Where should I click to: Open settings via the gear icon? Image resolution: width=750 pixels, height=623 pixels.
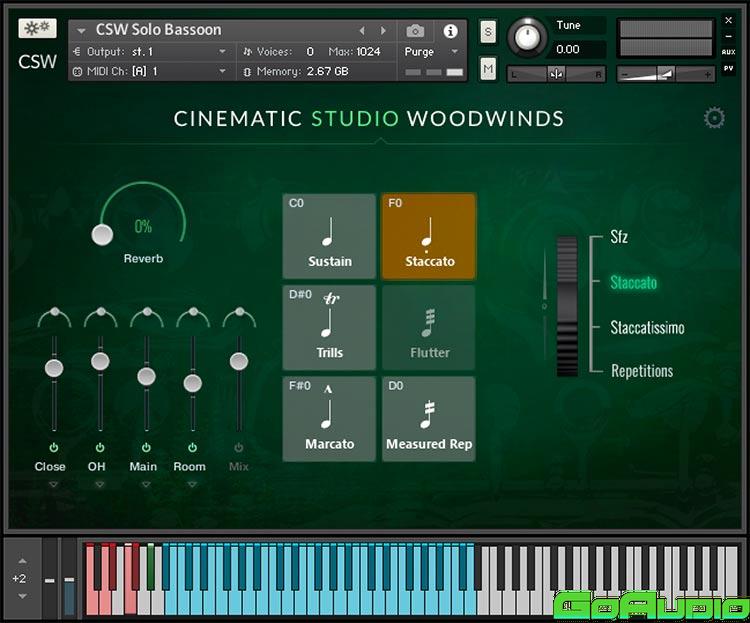click(714, 119)
